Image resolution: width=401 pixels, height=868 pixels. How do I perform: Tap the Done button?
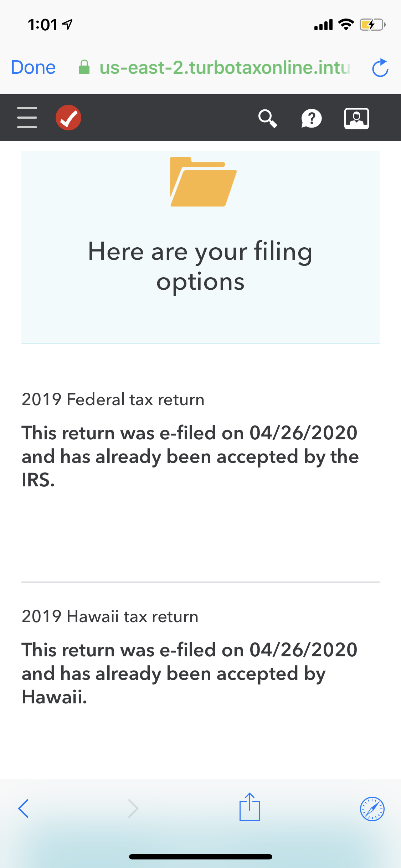[x=34, y=67]
